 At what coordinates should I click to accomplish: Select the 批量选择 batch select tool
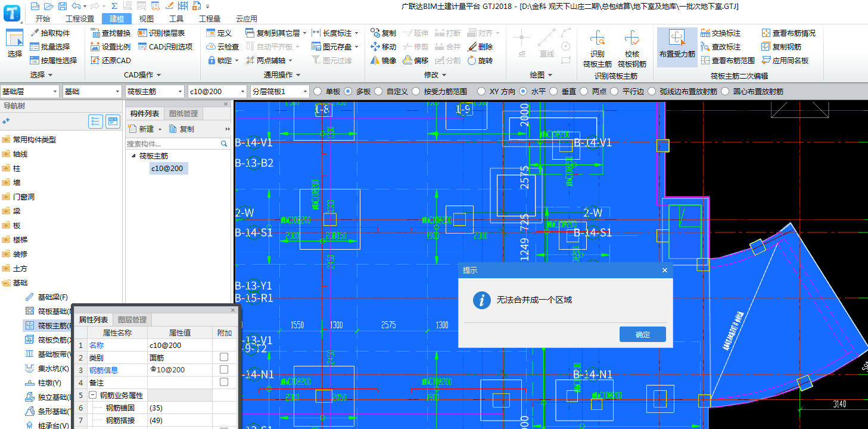[x=50, y=46]
